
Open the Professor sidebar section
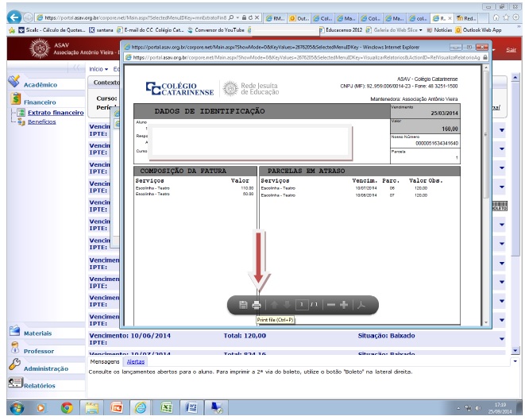[x=38, y=351]
